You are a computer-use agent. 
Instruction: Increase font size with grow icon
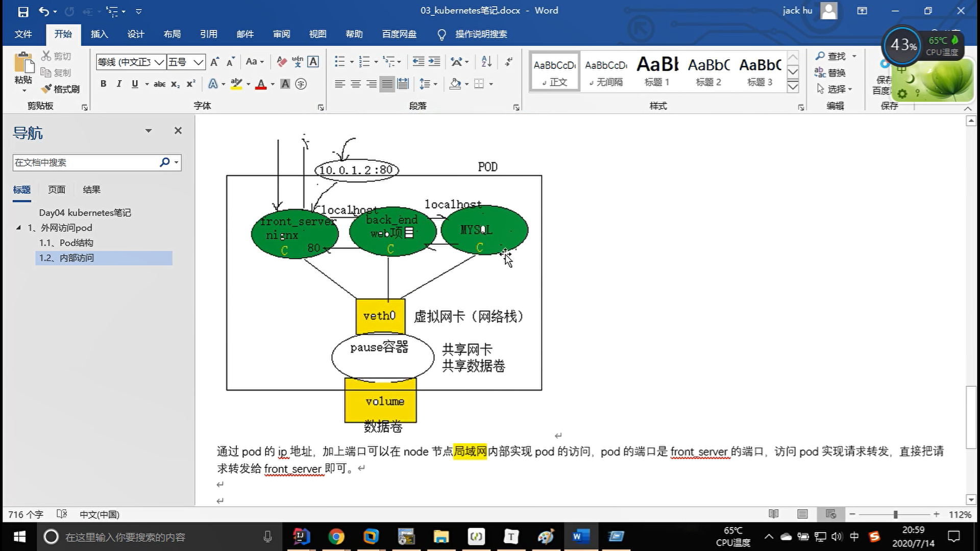(214, 62)
